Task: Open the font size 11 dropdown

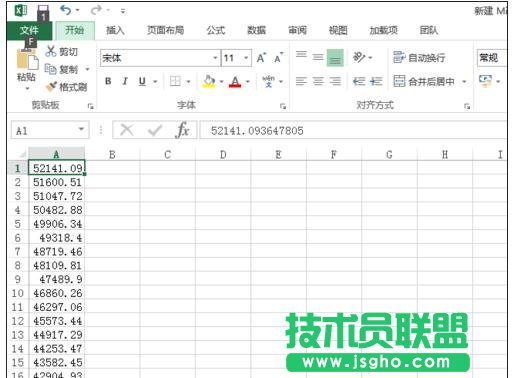Action: pos(246,58)
